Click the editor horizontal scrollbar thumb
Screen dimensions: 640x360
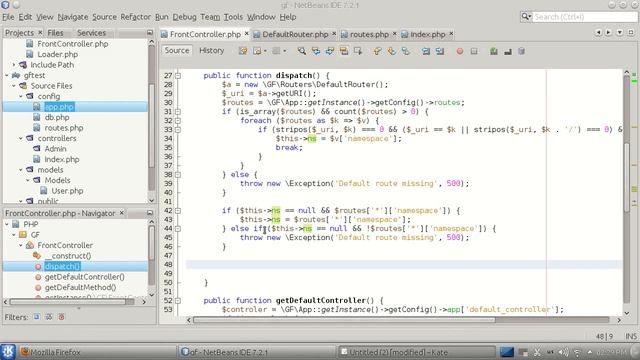[344, 320]
